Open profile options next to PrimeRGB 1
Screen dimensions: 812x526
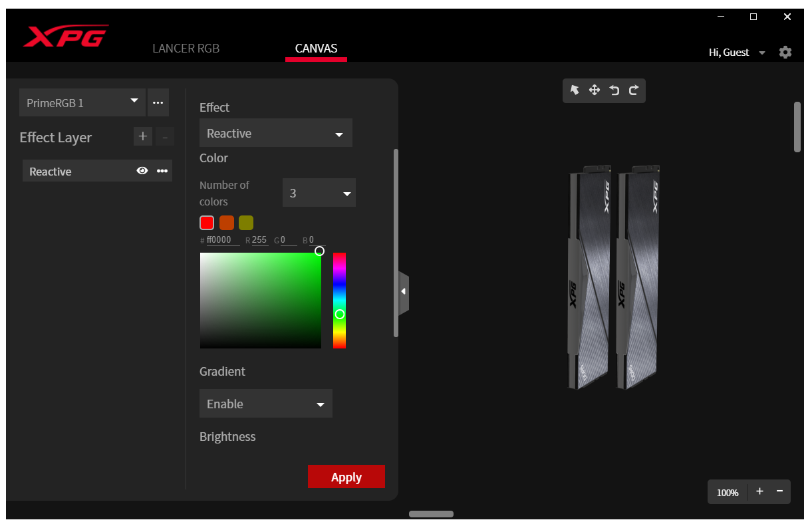[x=158, y=102]
